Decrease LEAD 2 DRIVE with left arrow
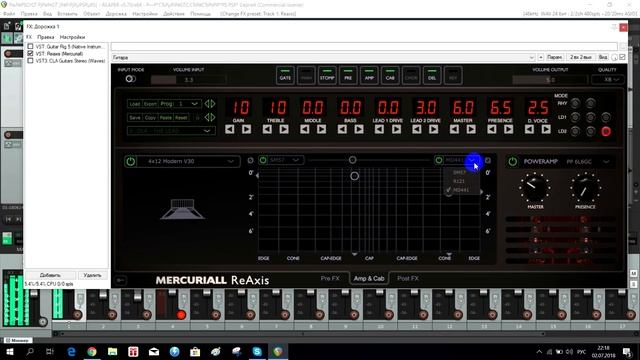 pos(417,129)
